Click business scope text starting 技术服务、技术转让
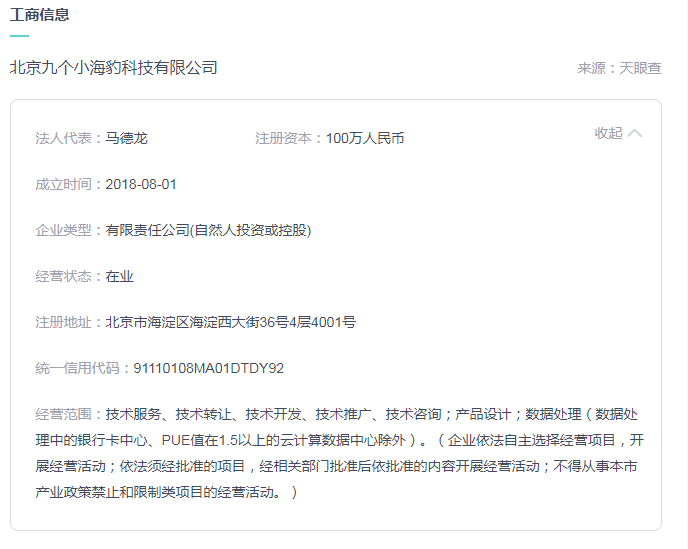Image resolution: width=688 pixels, height=549 pixels. point(340,453)
